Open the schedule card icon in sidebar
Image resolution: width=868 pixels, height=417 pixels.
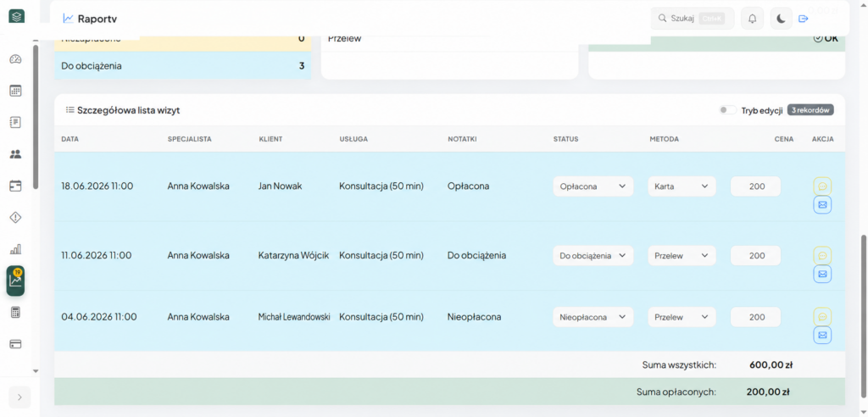[x=16, y=186]
